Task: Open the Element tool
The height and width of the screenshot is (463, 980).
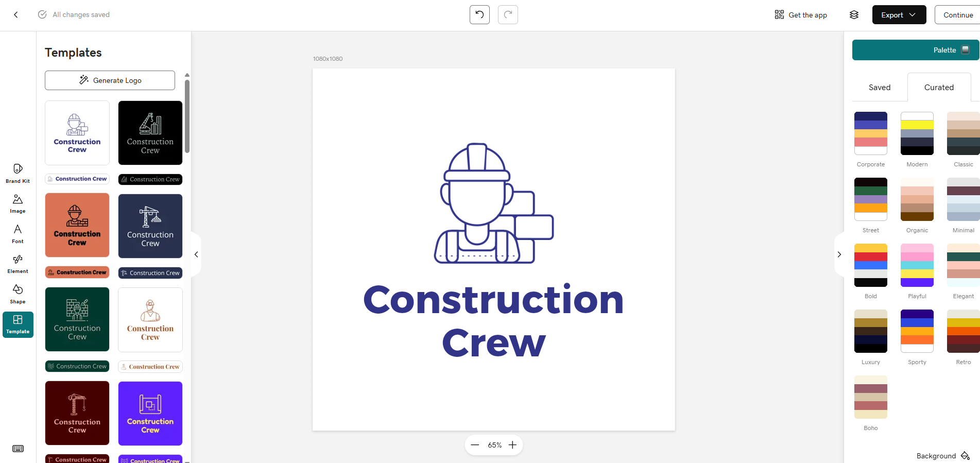Action: pos(18,264)
